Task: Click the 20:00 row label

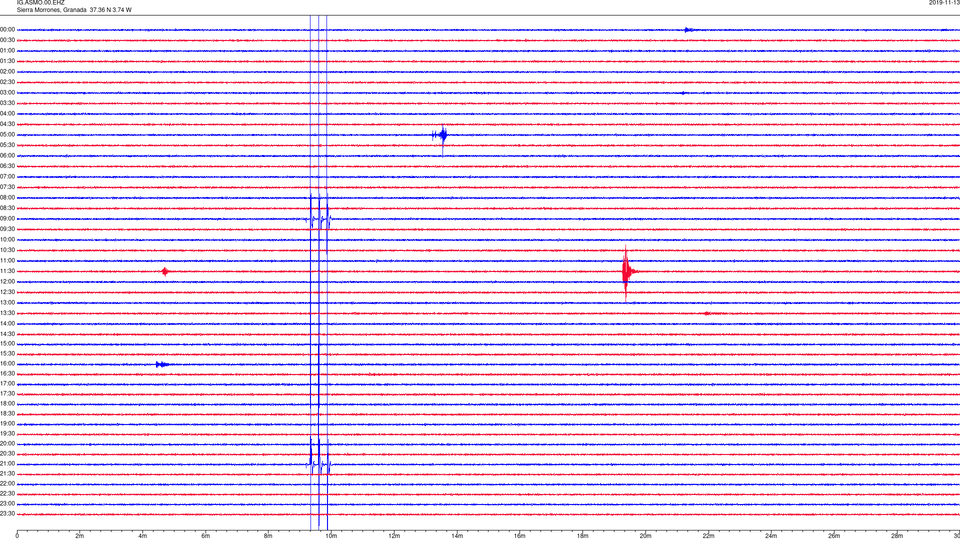Action: pyautogui.click(x=7, y=443)
